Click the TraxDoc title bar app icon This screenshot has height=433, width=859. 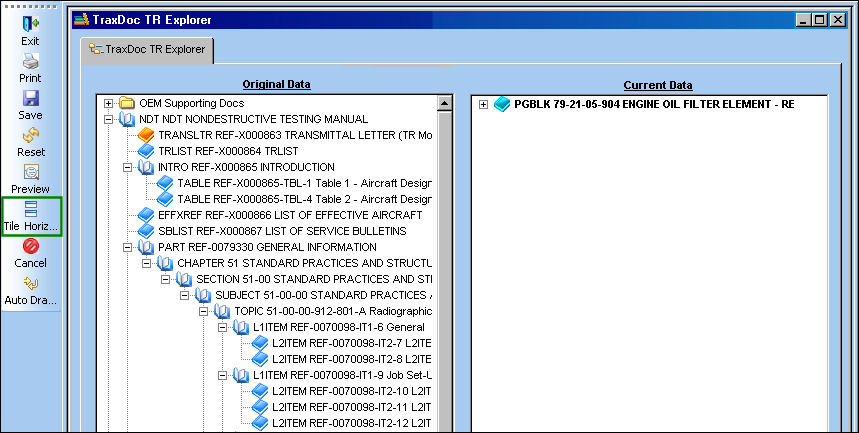[x=81, y=20]
